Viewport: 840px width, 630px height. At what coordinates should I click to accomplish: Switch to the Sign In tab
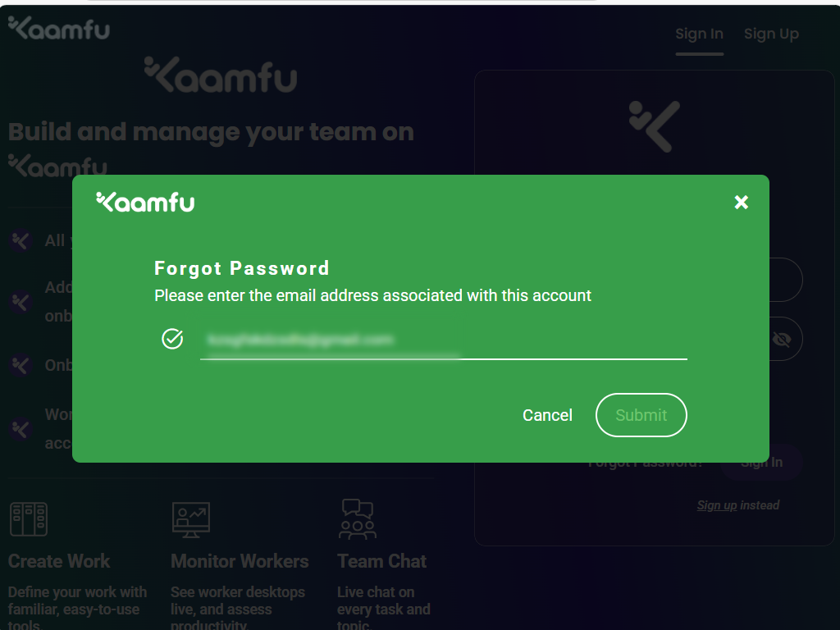click(x=699, y=34)
